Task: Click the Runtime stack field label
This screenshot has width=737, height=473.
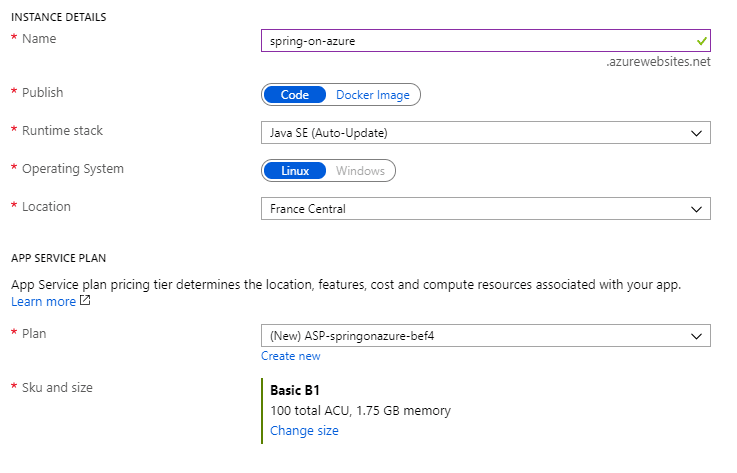Action: point(62,131)
